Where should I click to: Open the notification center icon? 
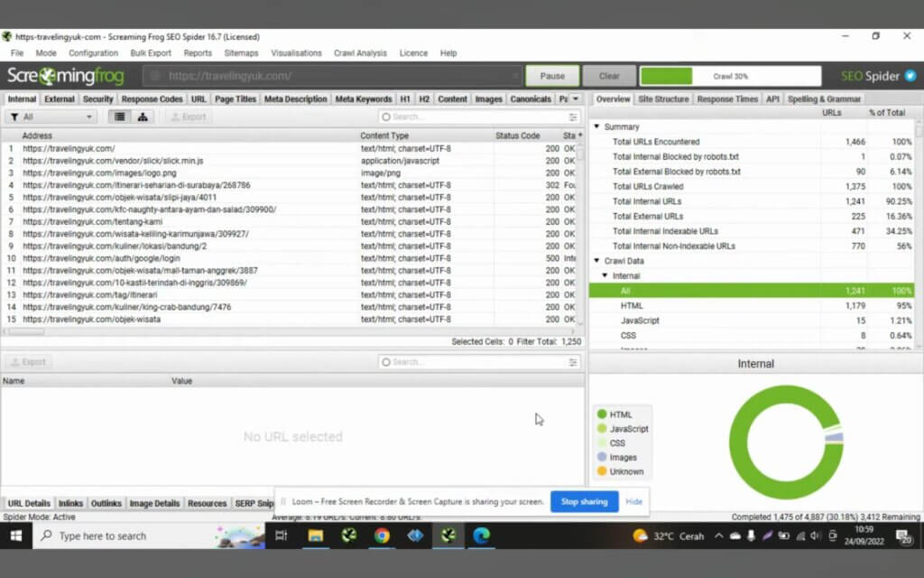(x=903, y=536)
